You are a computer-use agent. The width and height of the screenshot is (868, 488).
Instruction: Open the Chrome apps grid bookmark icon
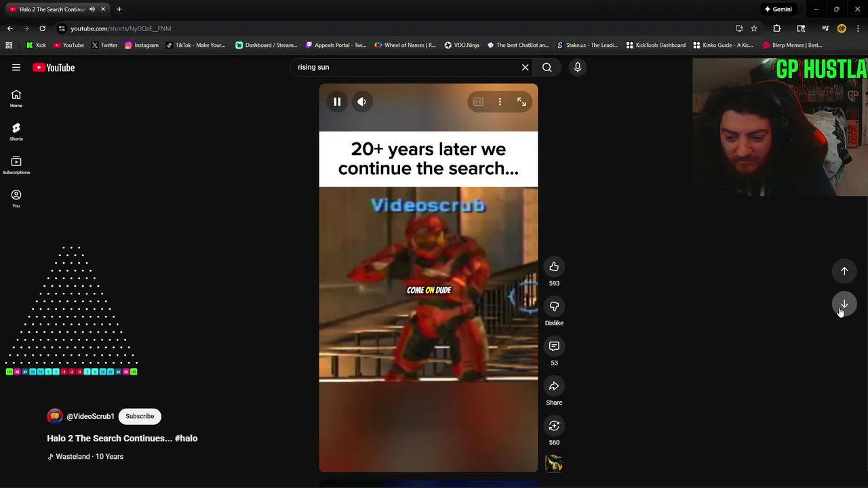point(9,45)
